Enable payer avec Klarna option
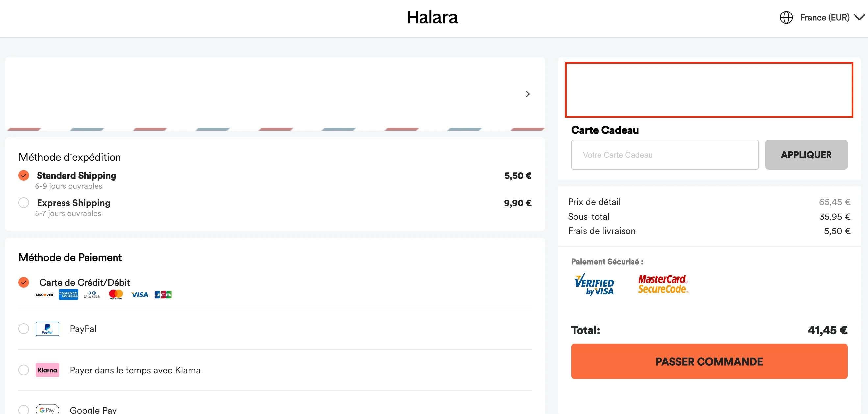Viewport: 868px width, 414px height. [x=24, y=370]
